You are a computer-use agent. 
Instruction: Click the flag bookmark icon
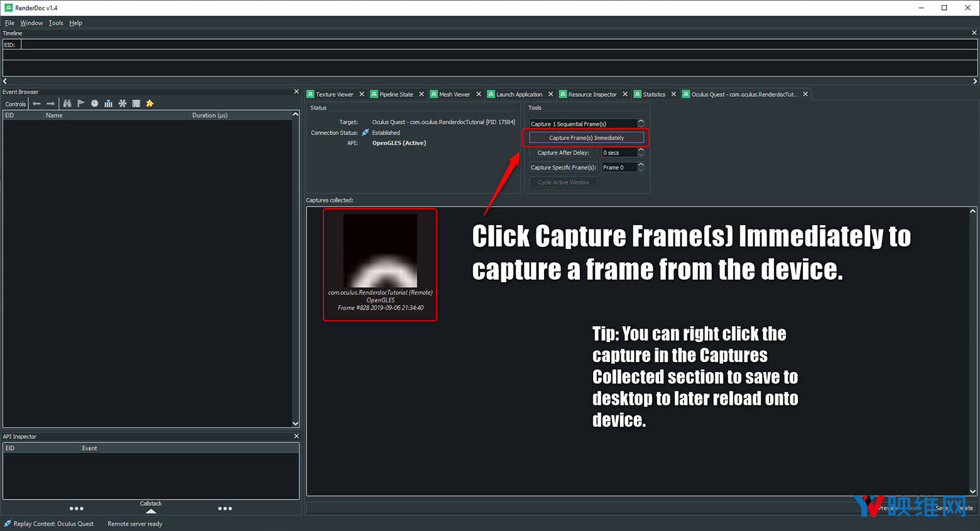click(x=81, y=104)
